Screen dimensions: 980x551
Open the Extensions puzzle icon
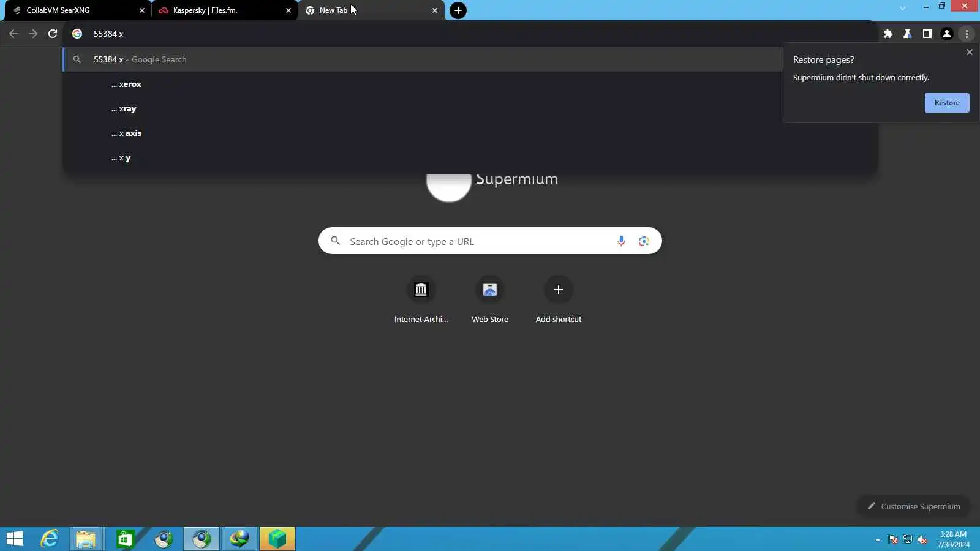pos(888,34)
